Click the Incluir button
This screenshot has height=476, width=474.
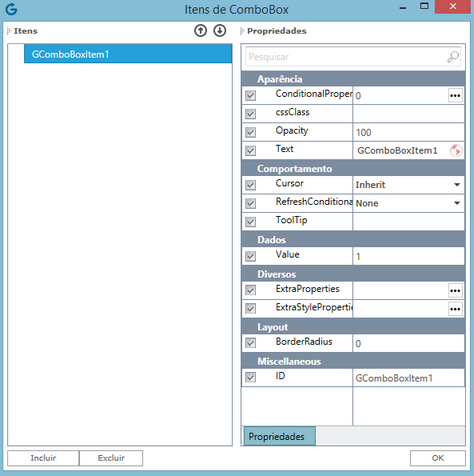43,458
